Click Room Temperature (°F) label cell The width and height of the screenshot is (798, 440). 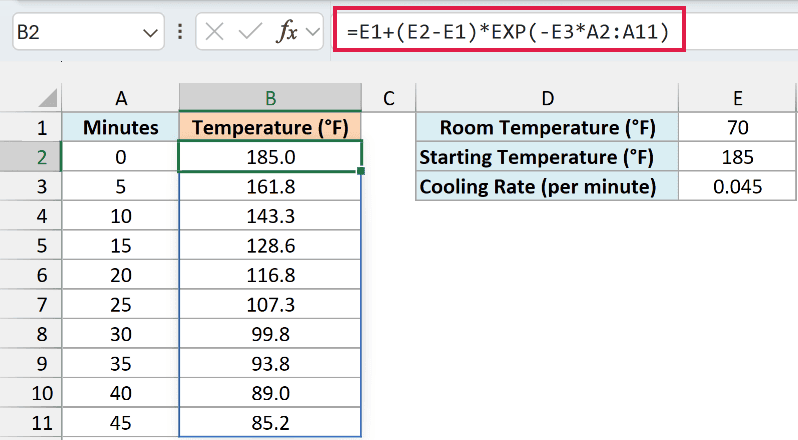(547, 127)
